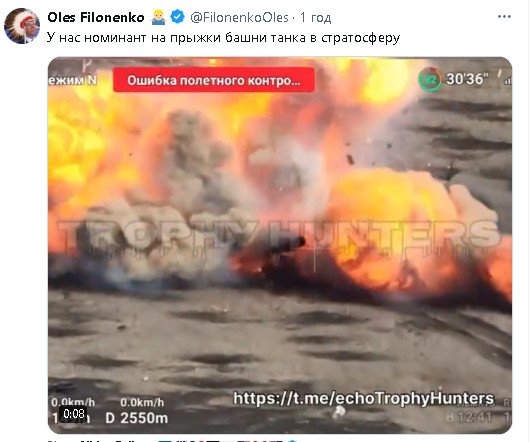Click the blue verified badge icon
The height and width of the screenshot is (442, 530).
(177, 17)
